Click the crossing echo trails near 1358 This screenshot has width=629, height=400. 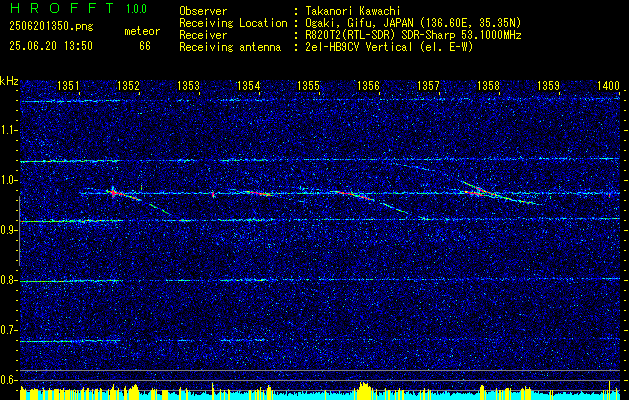click(483, 192)
